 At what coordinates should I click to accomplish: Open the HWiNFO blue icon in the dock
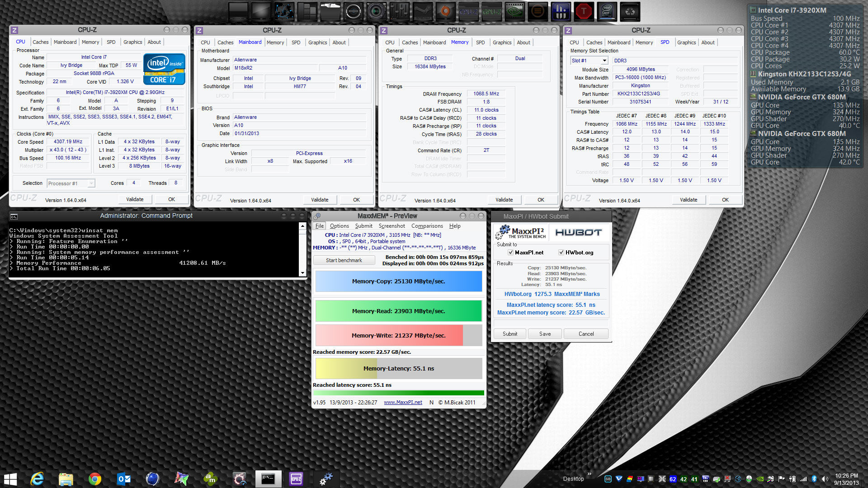pyautogui.click(x=561, y=12)
